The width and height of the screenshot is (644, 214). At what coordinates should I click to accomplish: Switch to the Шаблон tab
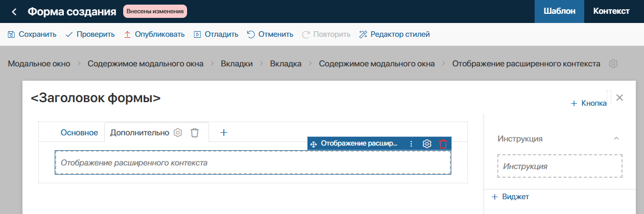click(559, 12)
